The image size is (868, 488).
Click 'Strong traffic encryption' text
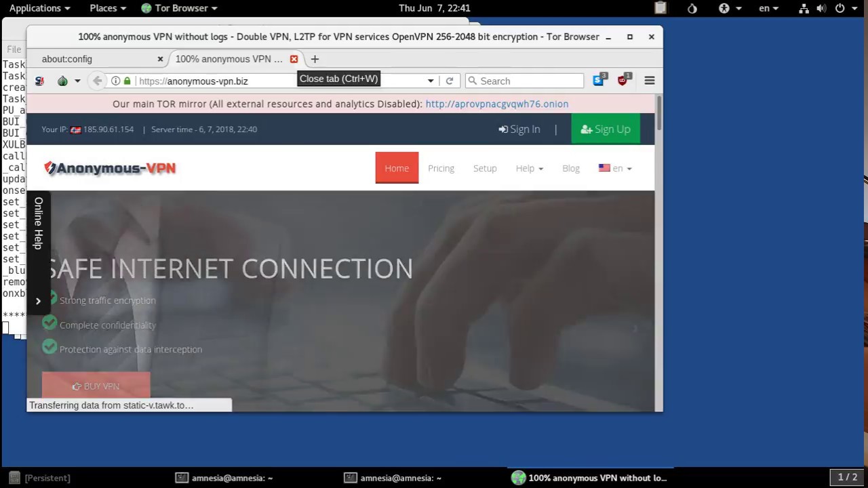click(107, 300)
